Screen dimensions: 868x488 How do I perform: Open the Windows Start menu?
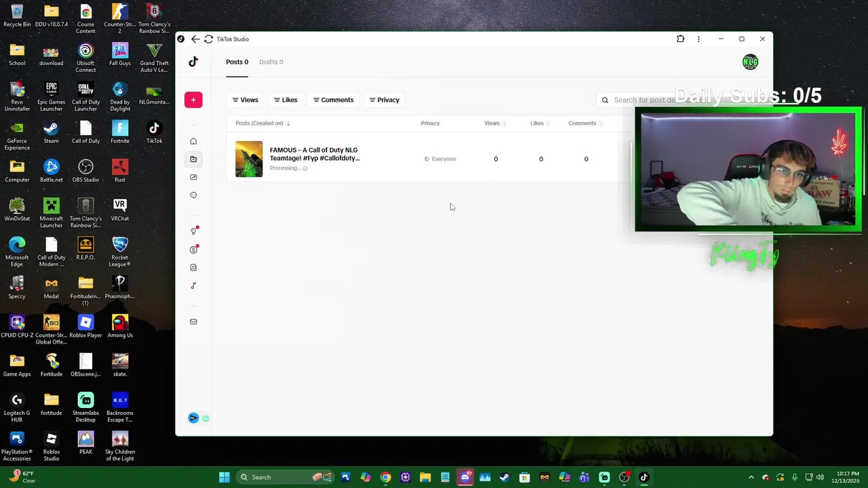click(224, 477)
